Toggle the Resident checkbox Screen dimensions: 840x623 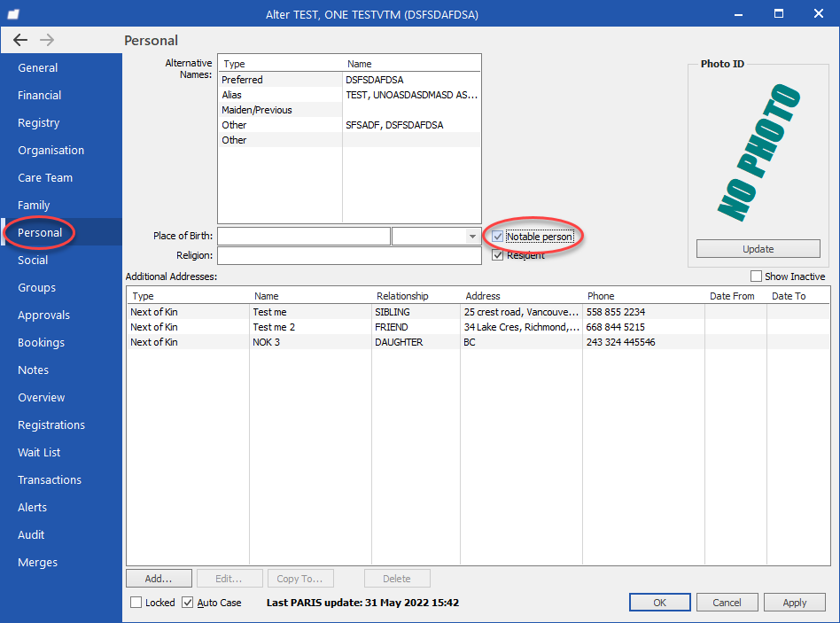pos(498,255)
